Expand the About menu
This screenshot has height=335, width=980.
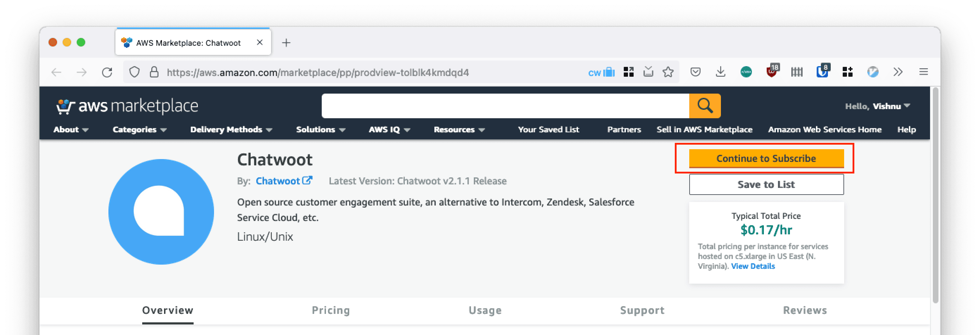coord(71,129)
